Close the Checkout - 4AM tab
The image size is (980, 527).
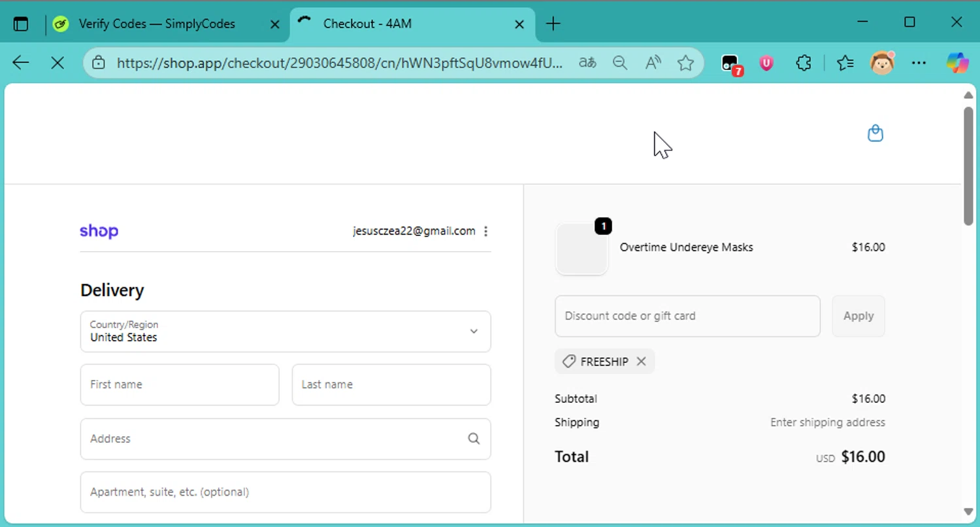[519, 24]
